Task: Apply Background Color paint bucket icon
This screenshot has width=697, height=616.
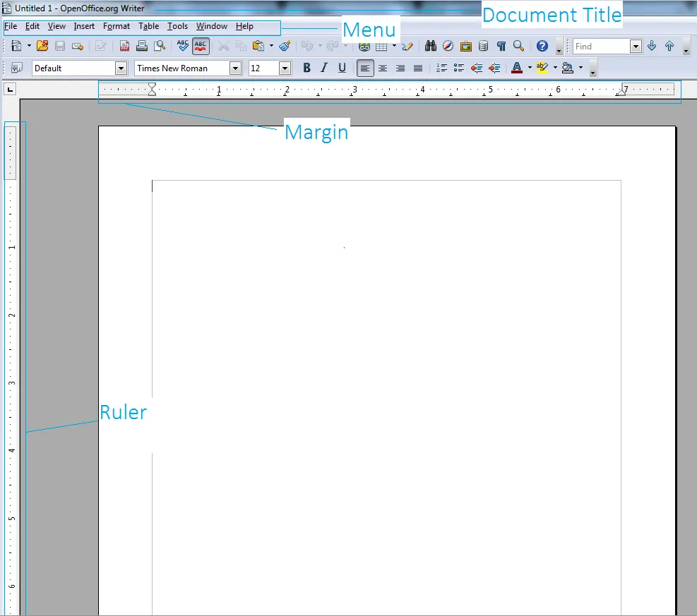Action: tap(568, 68)
